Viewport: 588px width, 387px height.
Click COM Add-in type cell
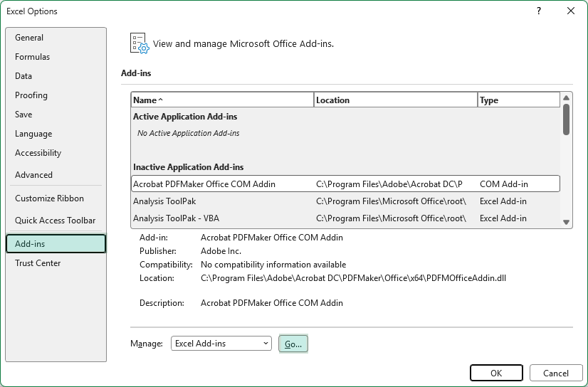click(503, 184)
